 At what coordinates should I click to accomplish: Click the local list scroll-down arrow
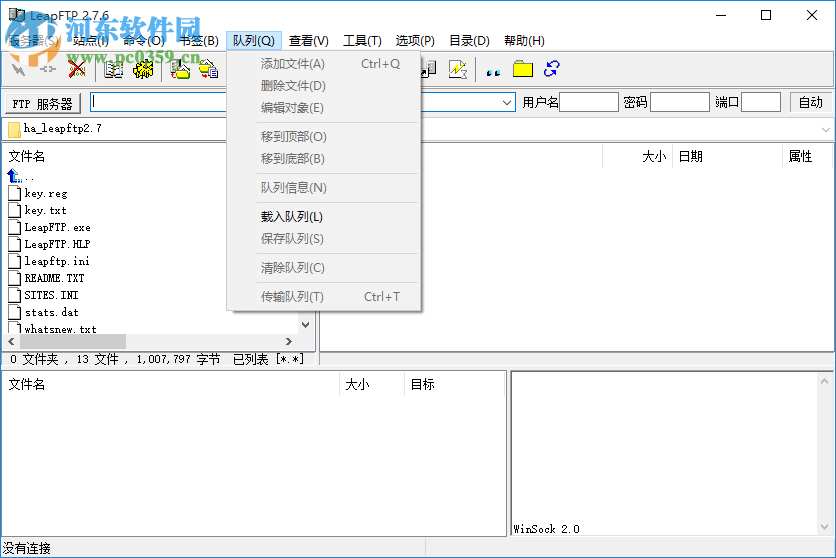(x=306, y=325)
